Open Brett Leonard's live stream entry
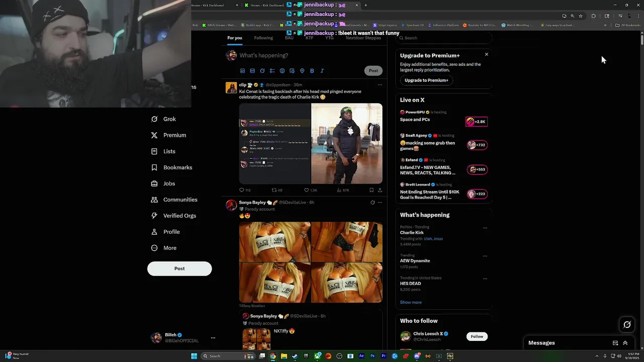 pos(444,192)
